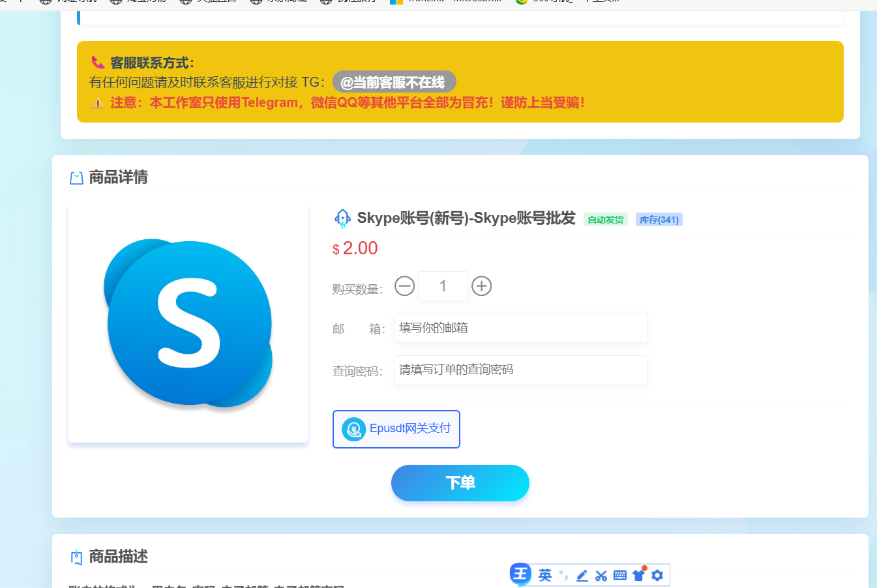Click the 商品详情 section heading
This screenshot has width=877, height=588.
click(118, 177)
